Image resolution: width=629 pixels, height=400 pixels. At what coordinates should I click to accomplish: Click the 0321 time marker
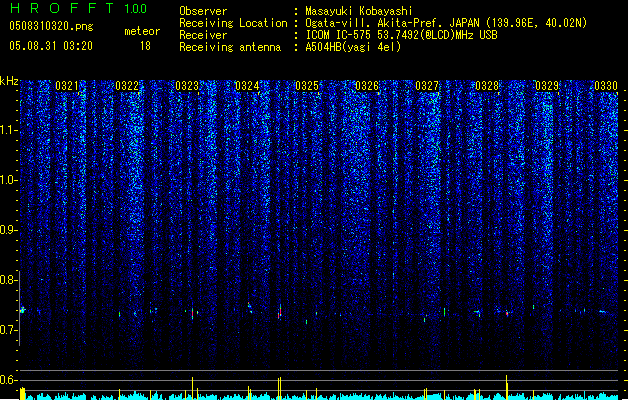pyautogui.click(x=67, y=86)
